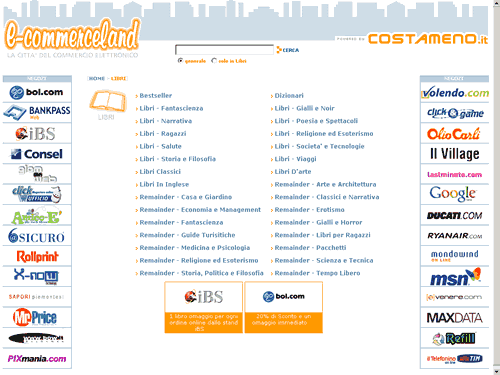This screenshot has width=500, height=375.
Task: Open Libri - Poesia e Spettacoli link
Action: click(316, 121)
